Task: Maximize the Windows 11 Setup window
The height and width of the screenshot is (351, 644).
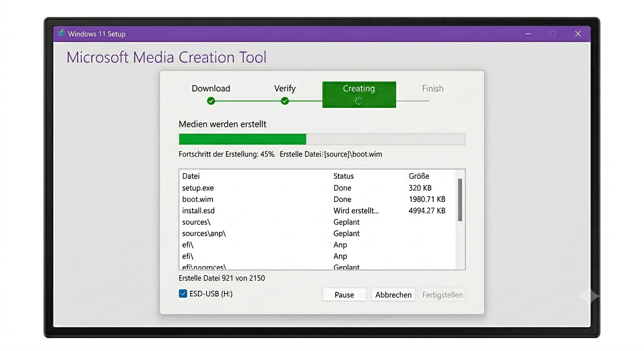Action: (x=553, y=34)
